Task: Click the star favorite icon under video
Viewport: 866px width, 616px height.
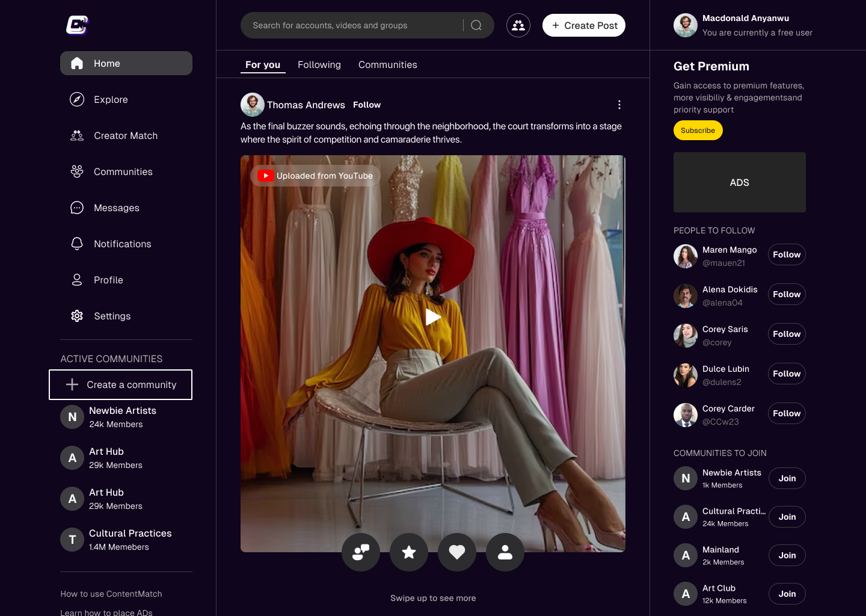Action: 409,552
